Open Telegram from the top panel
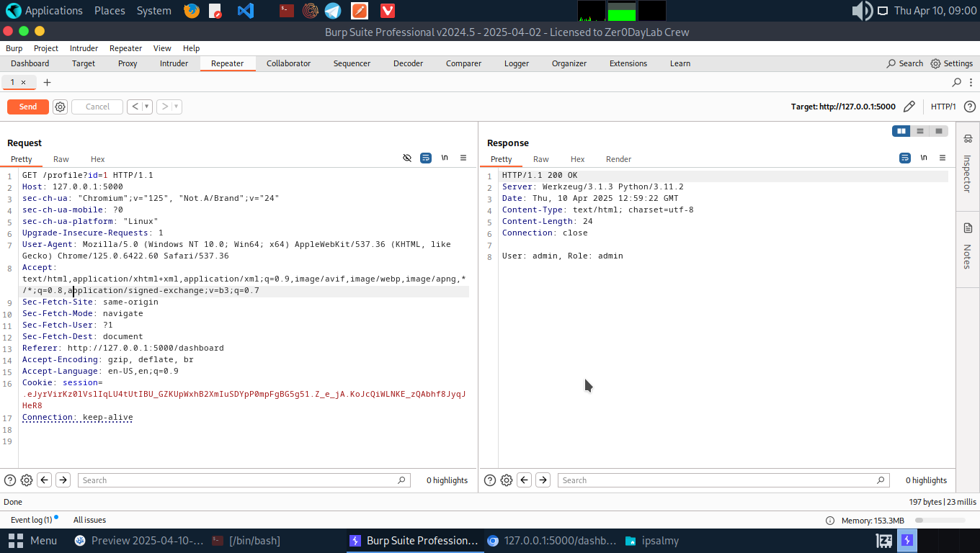 point(333,11)
